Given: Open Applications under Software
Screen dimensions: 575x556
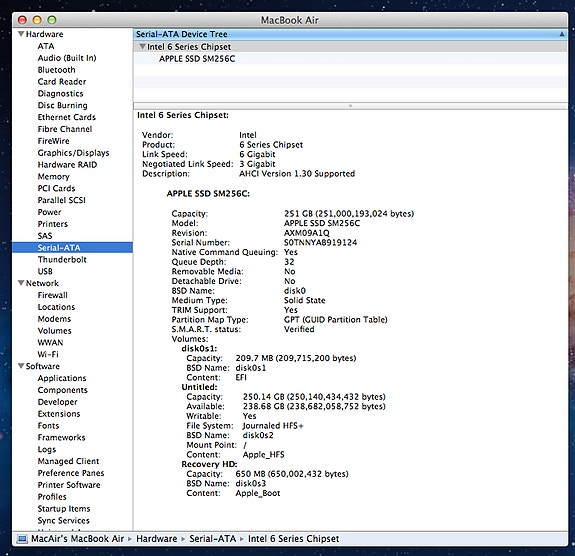Looking at the screenshot, I should click(x=62, y=378).
